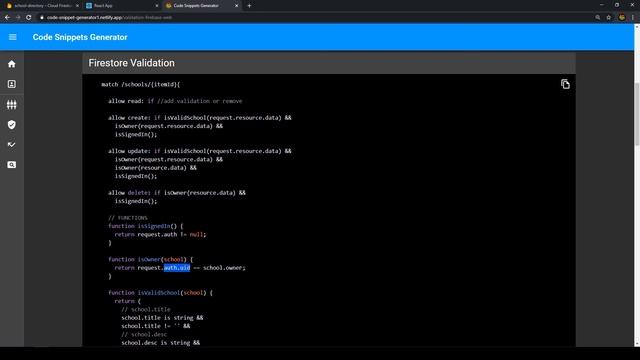Open the shield validation sidebar icon
640x360 pixels.
pos(11,124)
